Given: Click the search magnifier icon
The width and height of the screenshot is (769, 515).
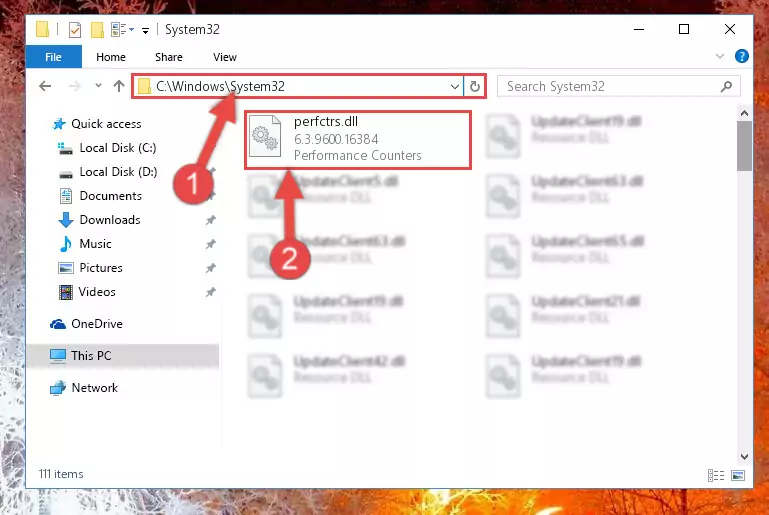Looking at the screenshot, I should click(x=726, y=87).
